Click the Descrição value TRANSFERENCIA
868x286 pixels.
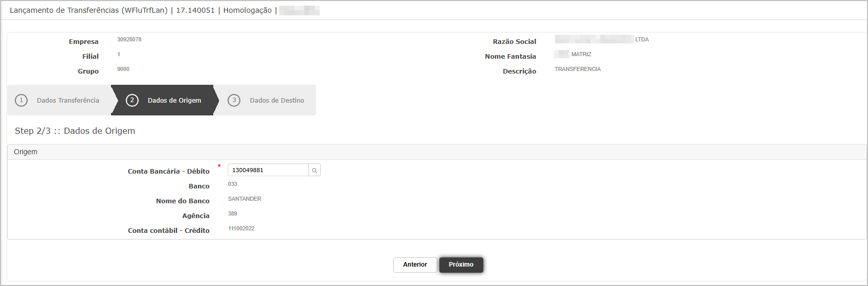point(577,69)
